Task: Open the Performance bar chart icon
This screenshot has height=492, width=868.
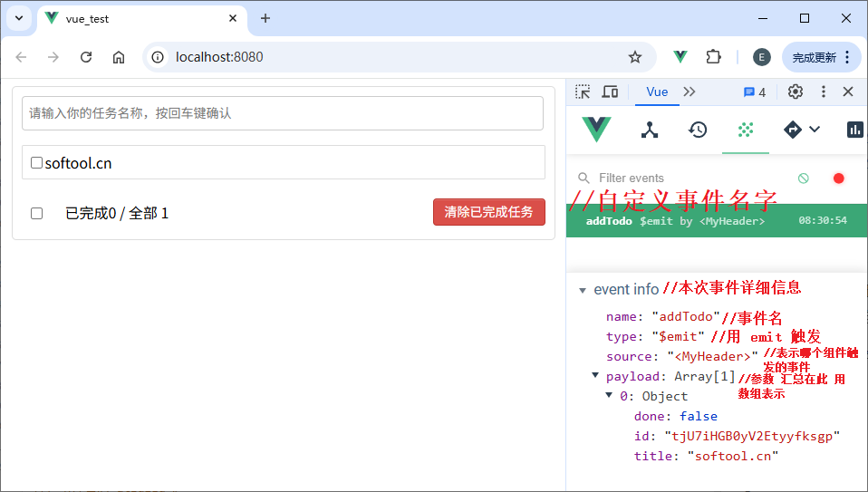Action: pos(854,130)
